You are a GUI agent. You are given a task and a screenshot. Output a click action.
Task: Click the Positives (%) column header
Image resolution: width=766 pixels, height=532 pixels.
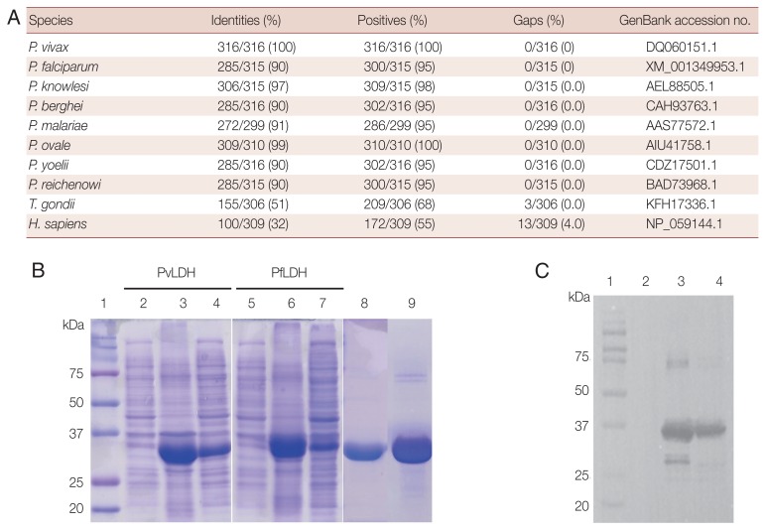pyautogui.click(x=392, y=21)
